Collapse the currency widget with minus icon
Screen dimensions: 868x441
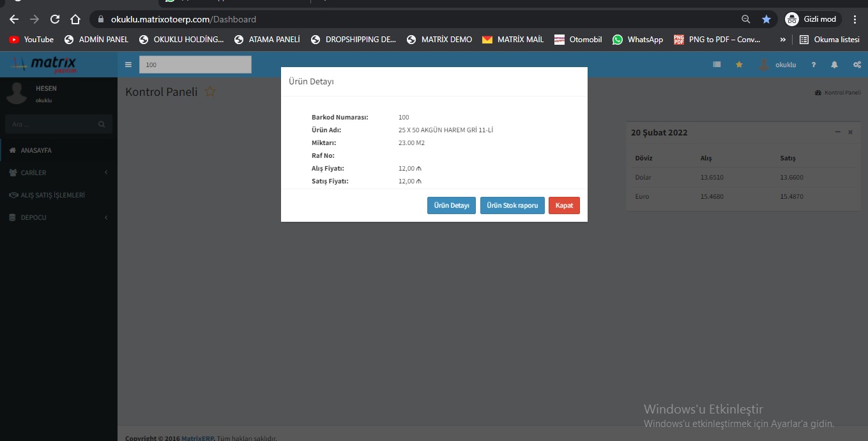point(838,132)
